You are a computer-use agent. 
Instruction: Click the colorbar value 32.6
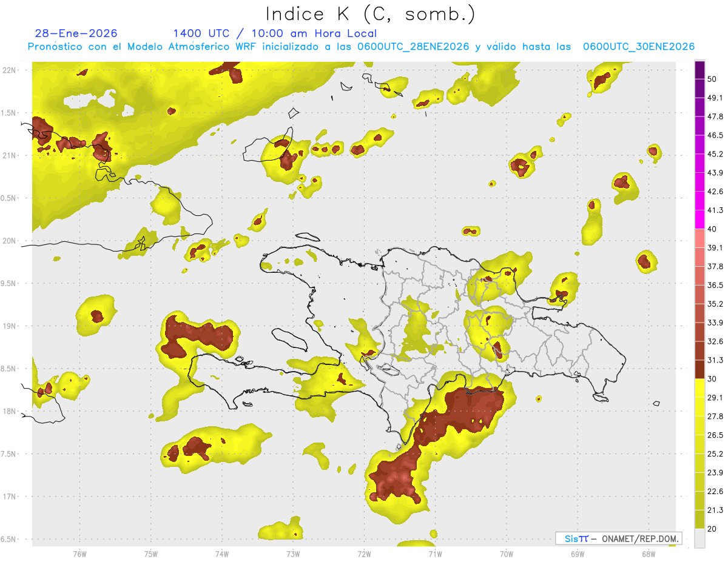point(715,341)
